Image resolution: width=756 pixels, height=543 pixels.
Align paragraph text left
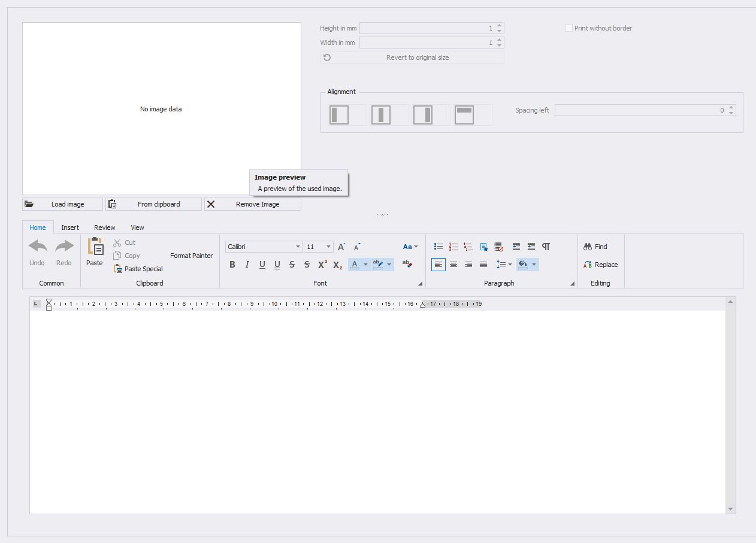[x=439, y=265]
